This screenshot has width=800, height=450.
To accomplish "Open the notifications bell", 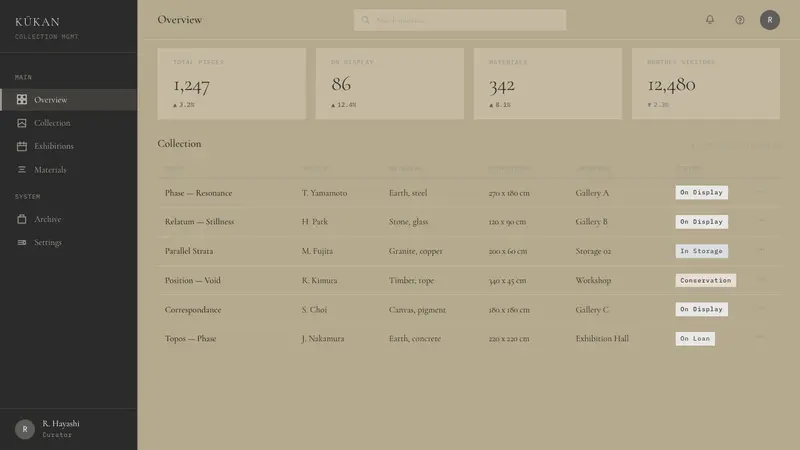I will click(x=710, y=19).
